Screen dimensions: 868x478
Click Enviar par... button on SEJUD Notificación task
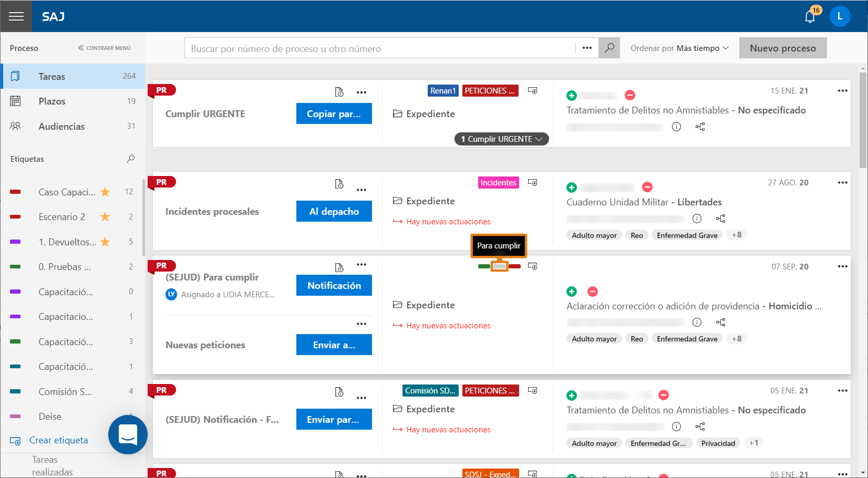[x=334, y=419]
